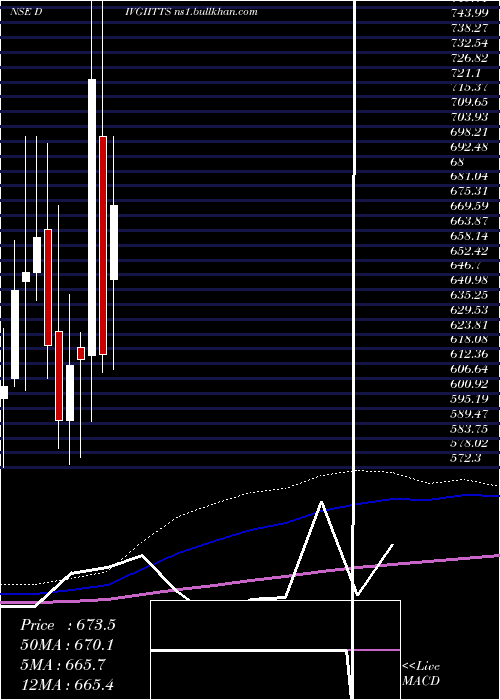The height and width of the screenshot is (700, 500).
Task: Click the <<Live MACD label
Action: coord(421,673)
